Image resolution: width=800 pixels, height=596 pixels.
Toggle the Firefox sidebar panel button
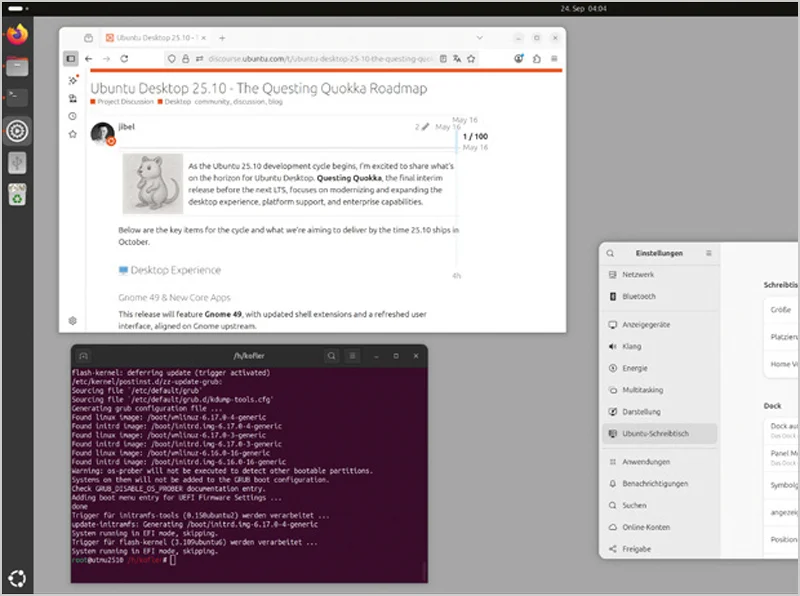71,60
